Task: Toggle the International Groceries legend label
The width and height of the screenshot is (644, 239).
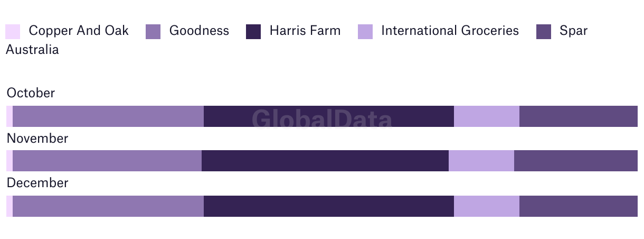Action: 450,31
